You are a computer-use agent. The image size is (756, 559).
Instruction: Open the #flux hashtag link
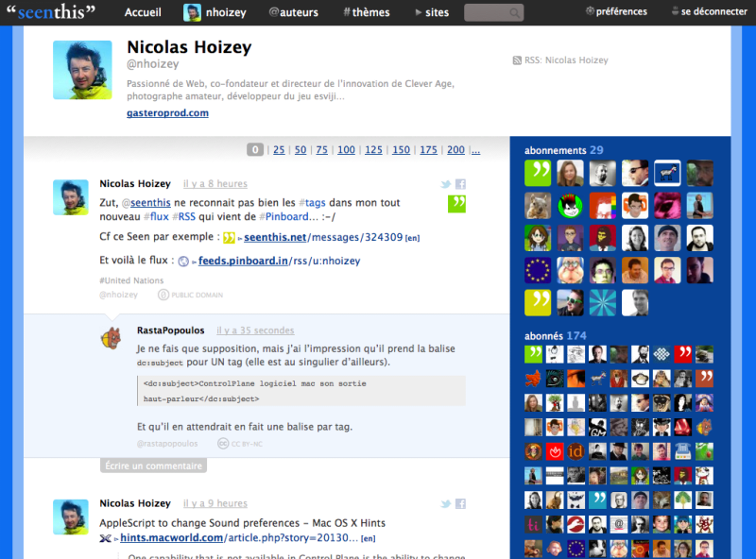pos(156,217)
